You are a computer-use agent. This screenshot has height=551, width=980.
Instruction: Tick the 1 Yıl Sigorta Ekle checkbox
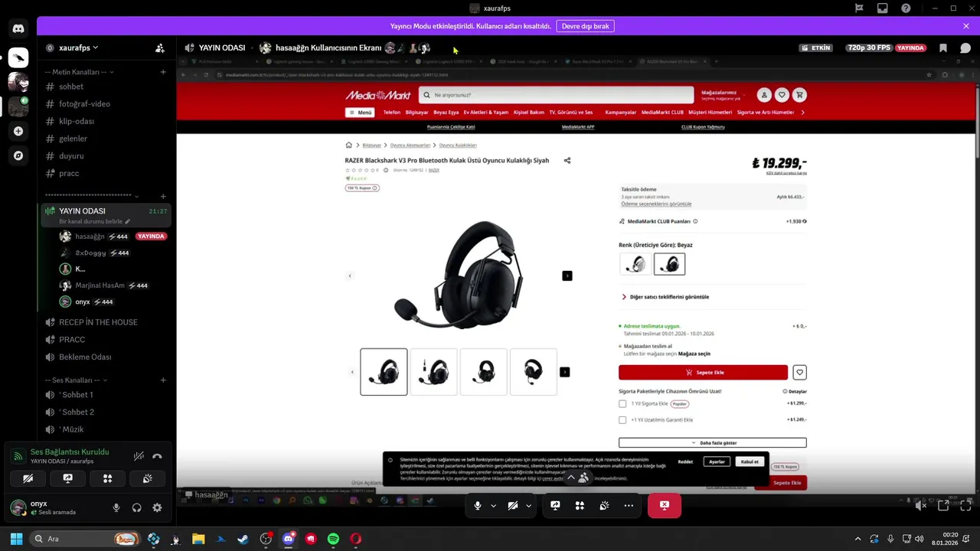click(x=622, y=404)
